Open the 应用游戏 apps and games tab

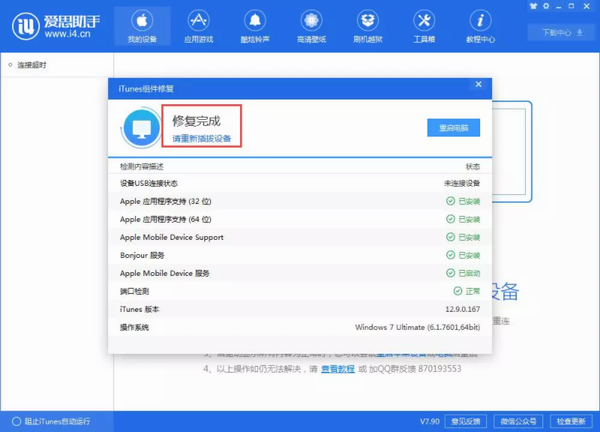click(198, 26)
